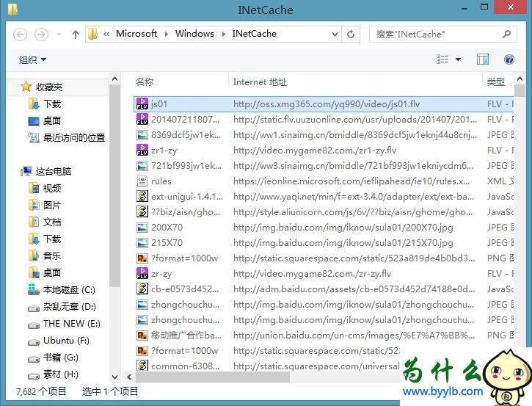Select 这台电脑 in the navigation pane
532x406 pixels.
(x=54, y=171)
